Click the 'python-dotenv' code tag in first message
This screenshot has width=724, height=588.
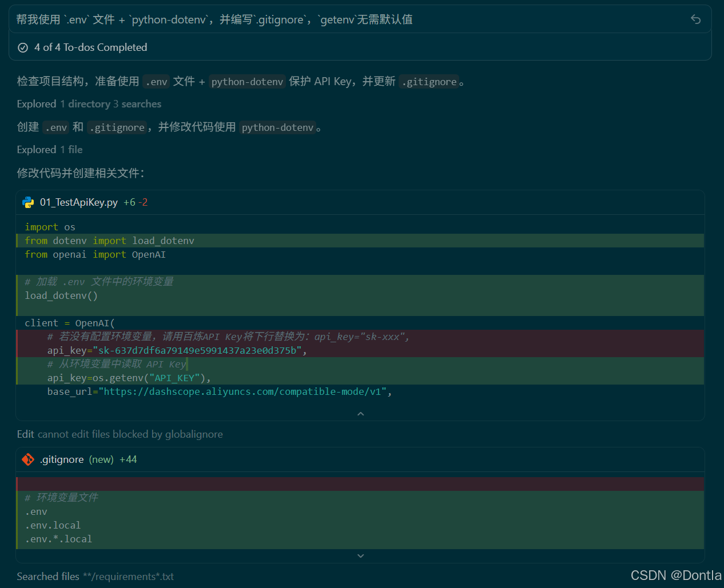pyautogui.click(x=247, y=82)
